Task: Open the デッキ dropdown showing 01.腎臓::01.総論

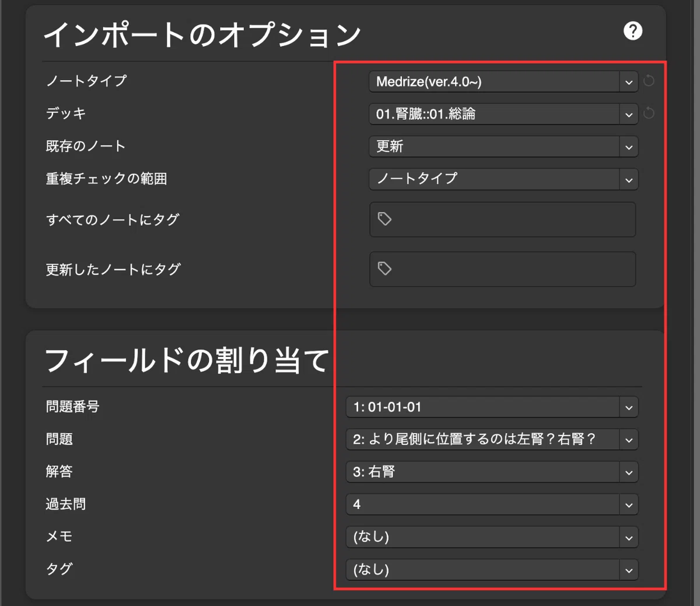Action: pyautogui.click(x=503, y=114)
